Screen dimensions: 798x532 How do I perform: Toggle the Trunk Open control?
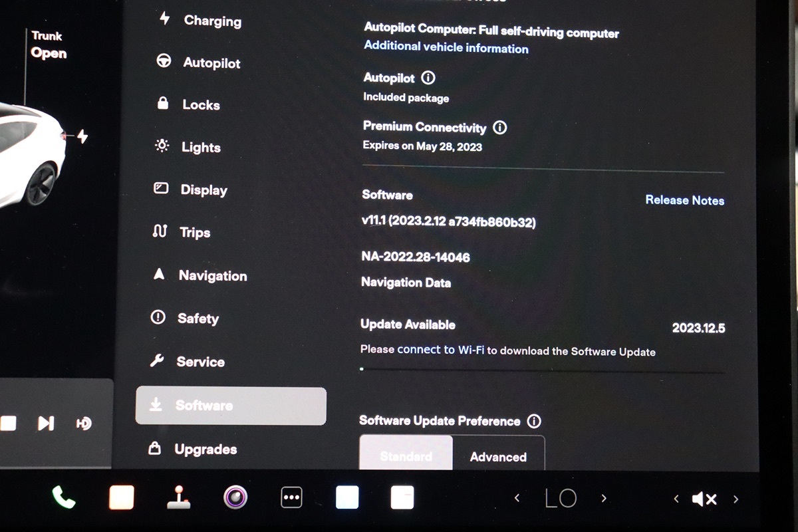48,45
